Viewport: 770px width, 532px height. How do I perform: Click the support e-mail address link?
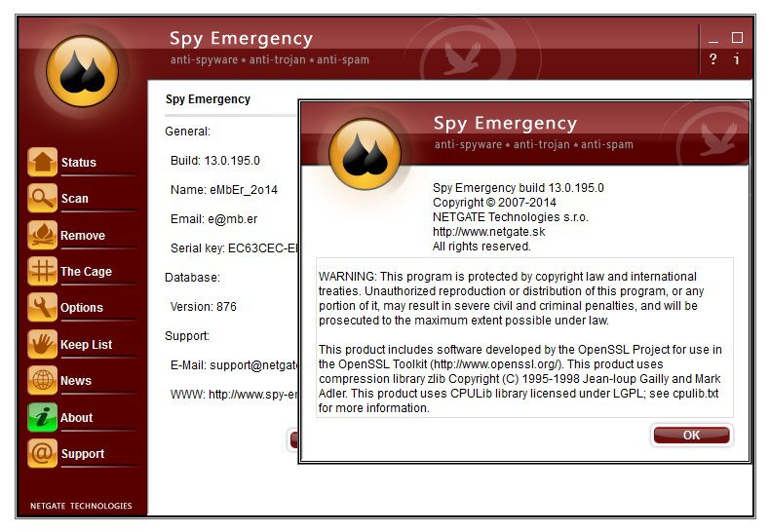click(x=253, y=365)
